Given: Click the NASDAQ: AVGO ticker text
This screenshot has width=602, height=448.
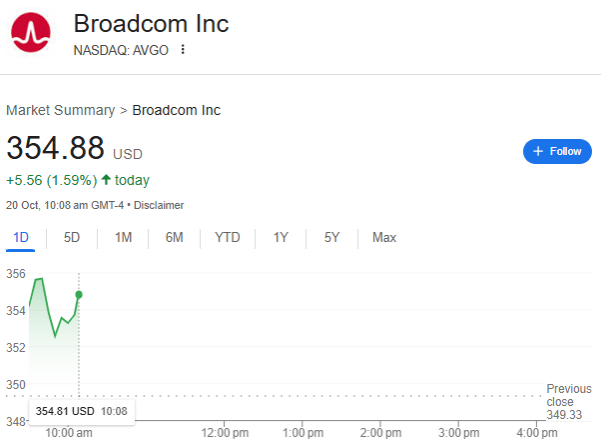Looking at the screenshot, I should 121,50.
